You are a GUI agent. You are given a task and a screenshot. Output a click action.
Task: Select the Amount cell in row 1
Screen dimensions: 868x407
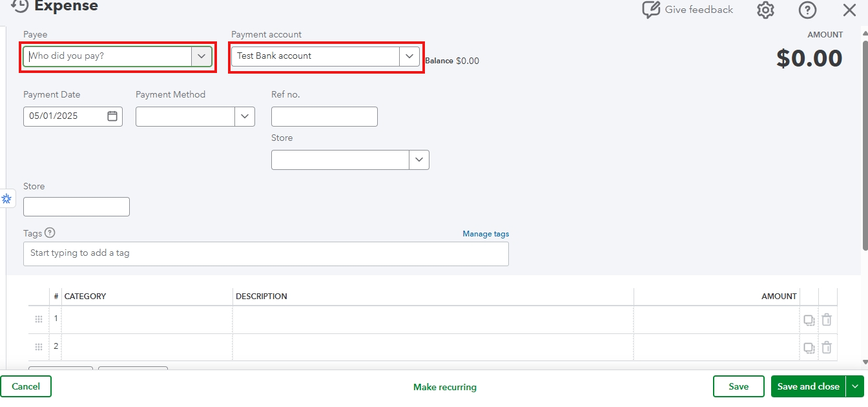tap(717, 319)
